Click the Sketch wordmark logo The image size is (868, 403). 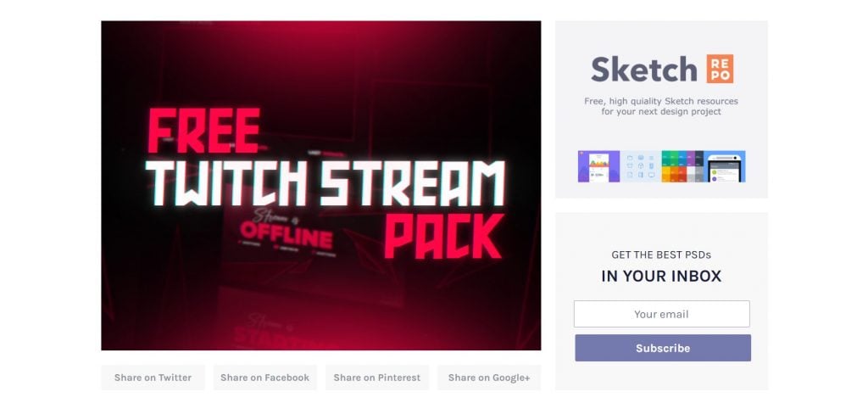point(644,70)
